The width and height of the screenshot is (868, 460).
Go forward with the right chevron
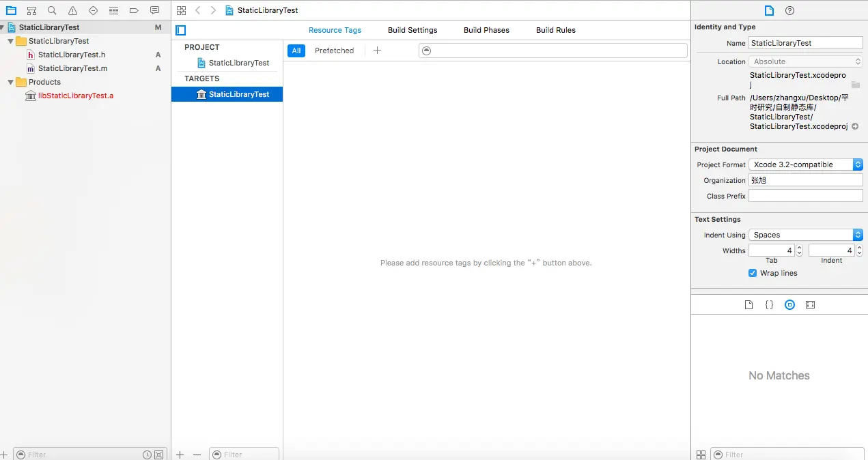pyautogui.click(x=213, y=10)
